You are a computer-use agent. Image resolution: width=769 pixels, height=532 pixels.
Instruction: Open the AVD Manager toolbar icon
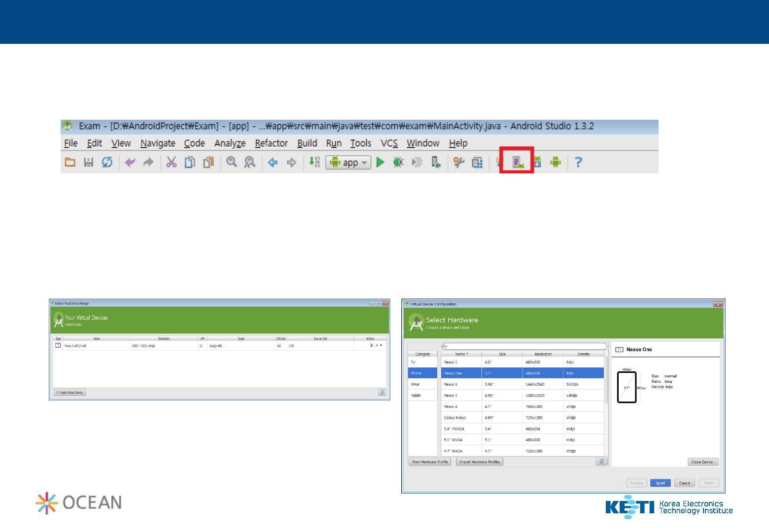(517, 162)
